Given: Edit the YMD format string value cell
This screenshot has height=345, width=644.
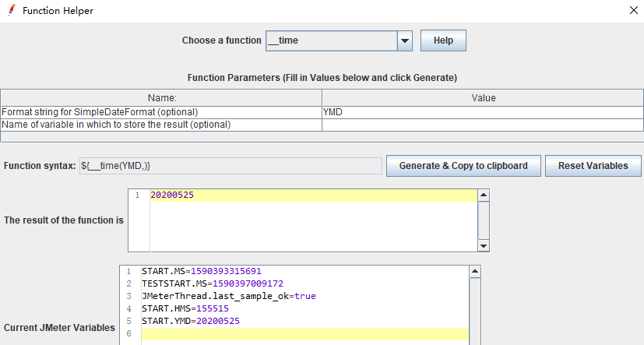Looking at the screenshot, I should (482, 111).
